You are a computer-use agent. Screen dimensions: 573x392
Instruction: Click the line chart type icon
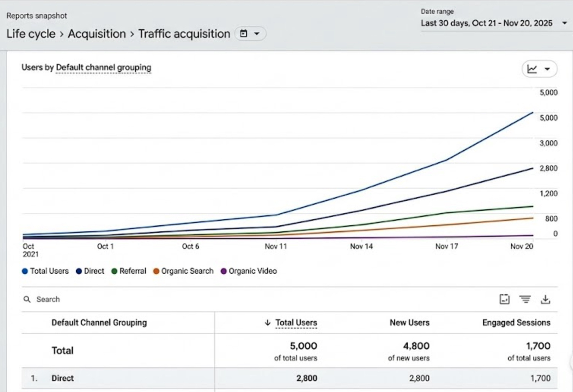pyautogui.click(x=532, y=69)
